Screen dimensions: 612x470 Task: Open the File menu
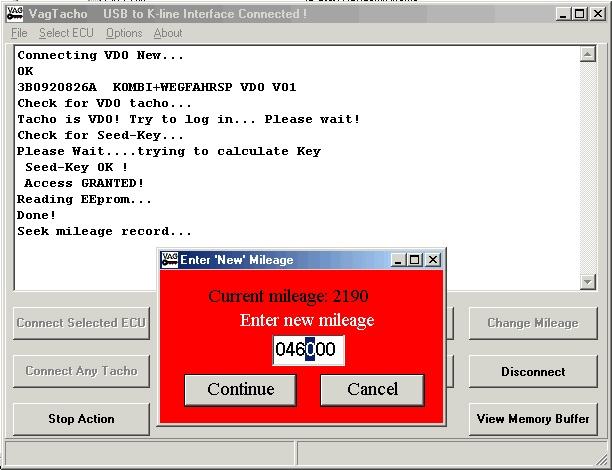(x=19, y=33)
